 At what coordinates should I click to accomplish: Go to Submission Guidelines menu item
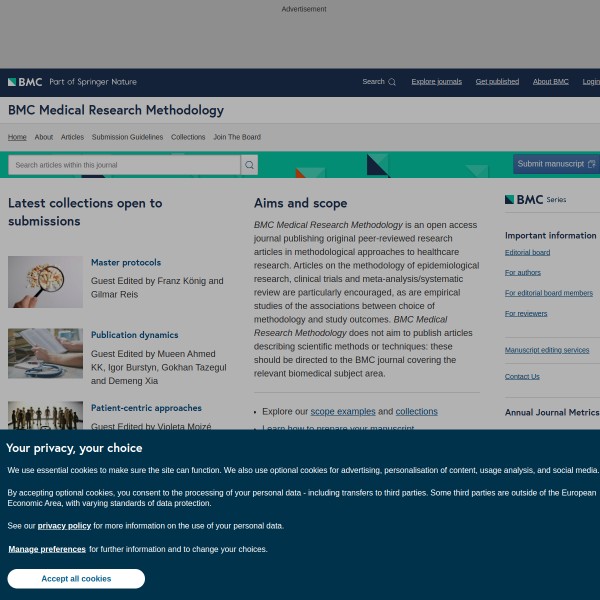[127, 137]
